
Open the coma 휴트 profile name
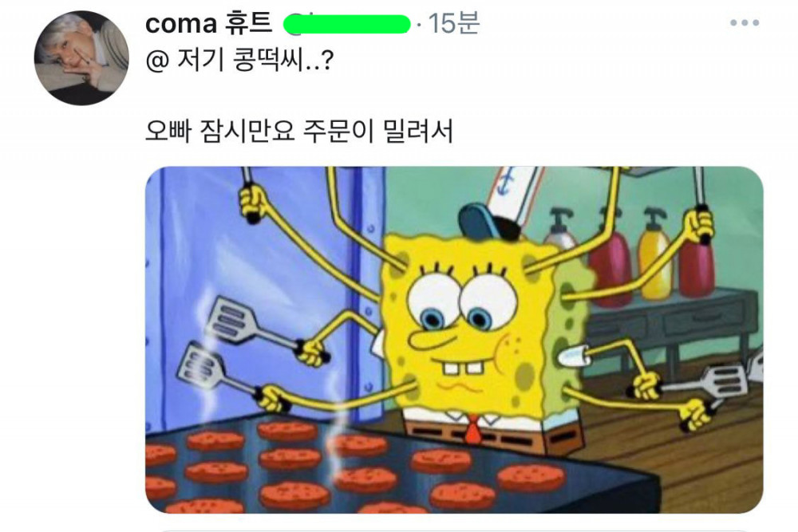click(208, 23)
